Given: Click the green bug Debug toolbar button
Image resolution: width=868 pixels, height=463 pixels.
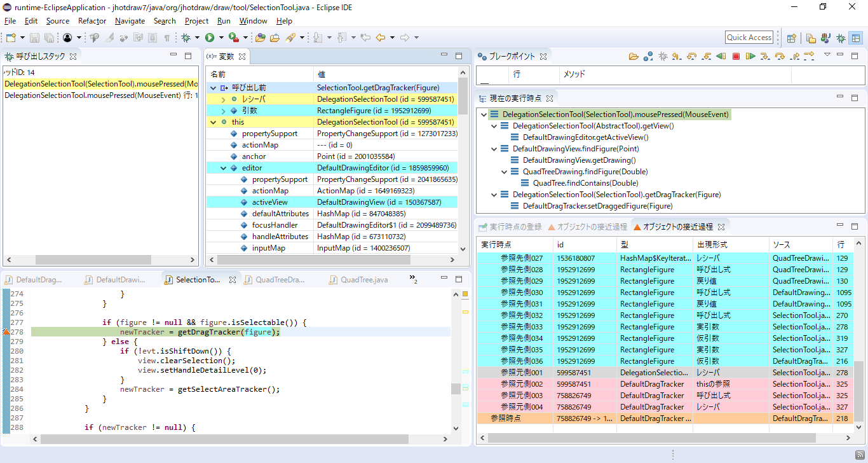Looking at the screenshot, I should coord(186,38).
